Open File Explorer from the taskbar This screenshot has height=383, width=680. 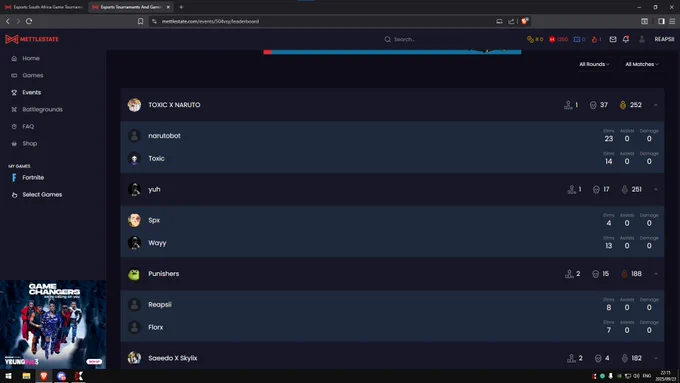(x=26, y=376)
